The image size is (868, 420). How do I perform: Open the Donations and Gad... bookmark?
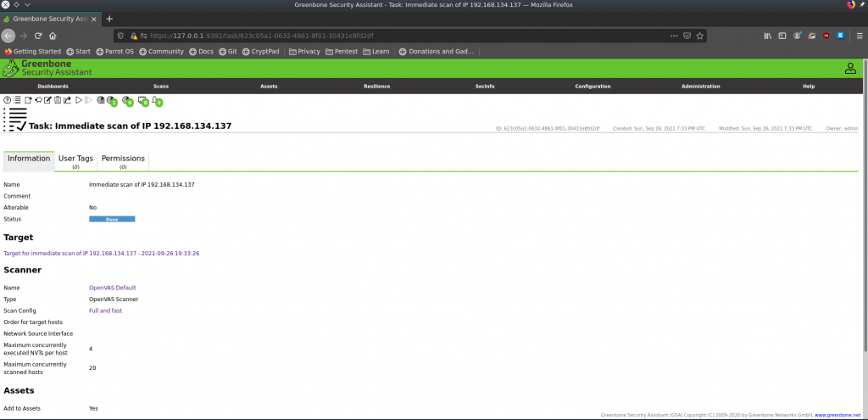(x=437, y=52)
